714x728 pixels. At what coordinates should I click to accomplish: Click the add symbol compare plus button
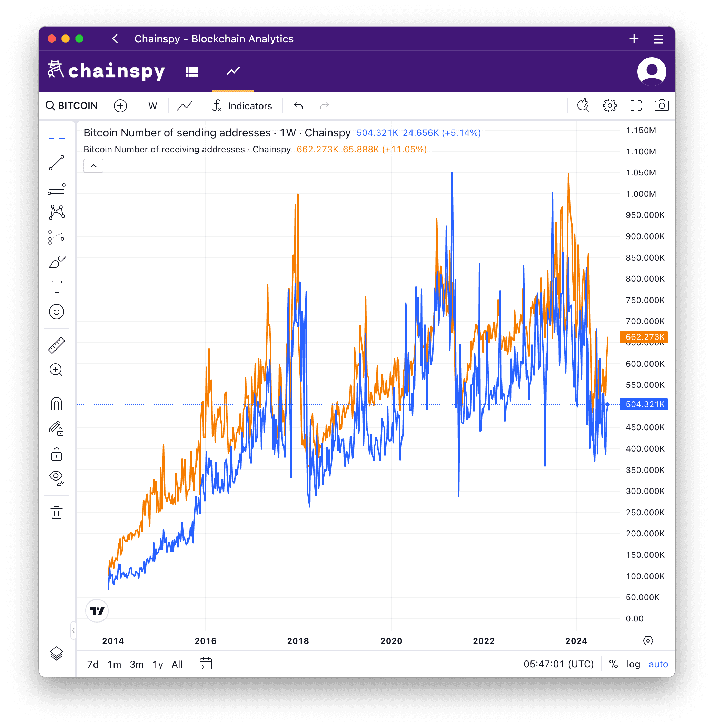click(x=120, y=106)
